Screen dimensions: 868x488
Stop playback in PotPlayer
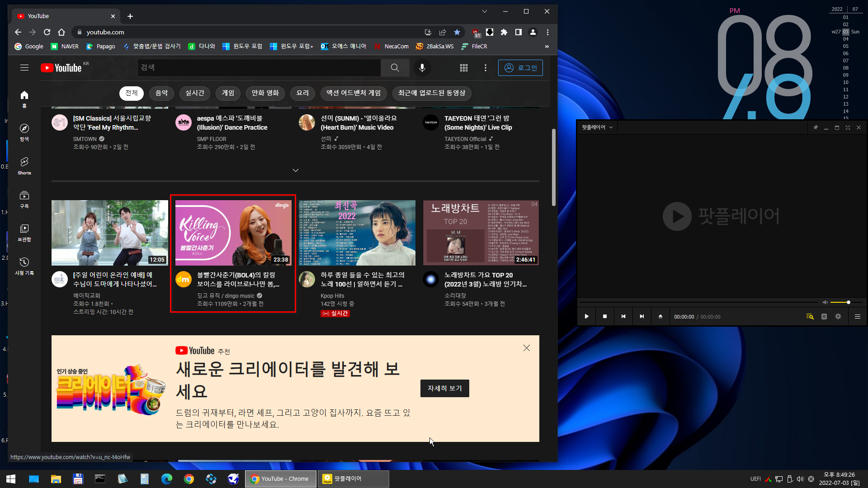click(605, 316)
